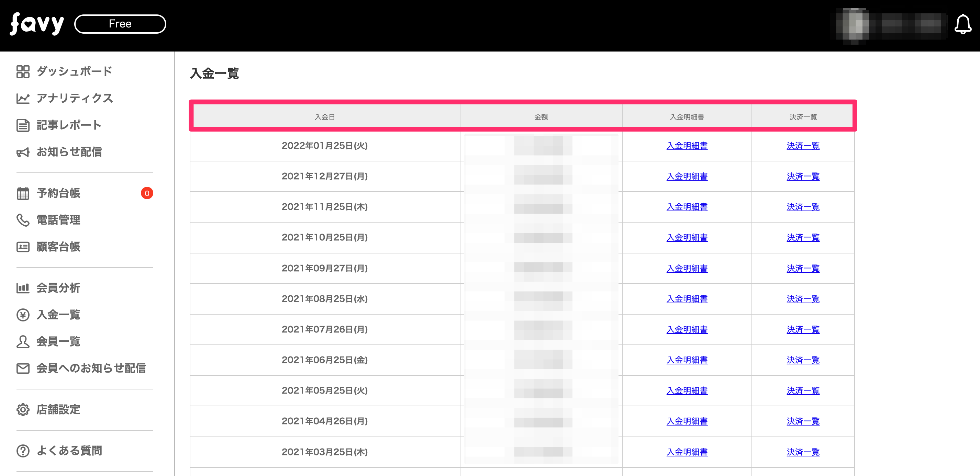Click the favy logo

point(37,24)
